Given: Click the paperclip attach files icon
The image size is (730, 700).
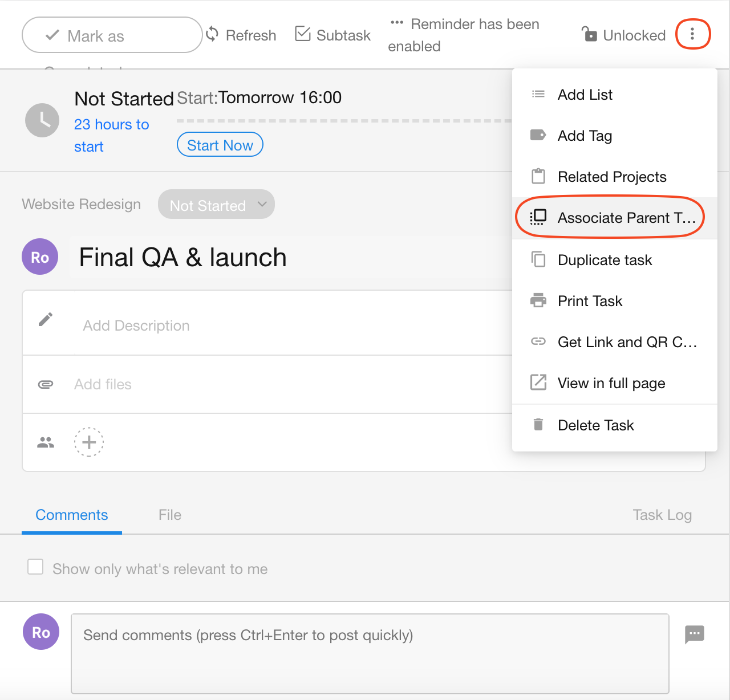Looking at the screenshot, I should click(x=46, y=384).
